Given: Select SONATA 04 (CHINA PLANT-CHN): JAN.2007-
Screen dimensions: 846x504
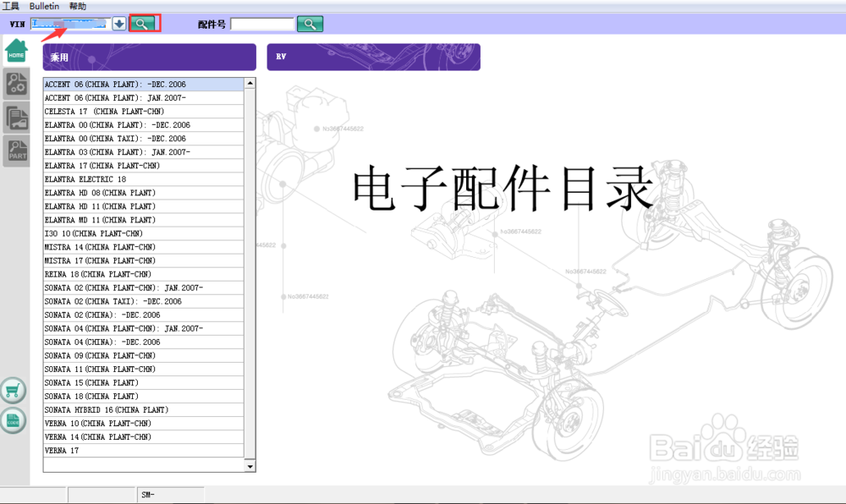Looking at the screenshot, I should click(x=144, y=328).
